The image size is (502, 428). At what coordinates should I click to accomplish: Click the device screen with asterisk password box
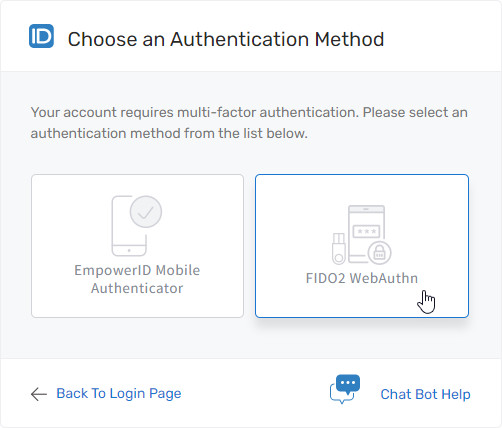366,234
